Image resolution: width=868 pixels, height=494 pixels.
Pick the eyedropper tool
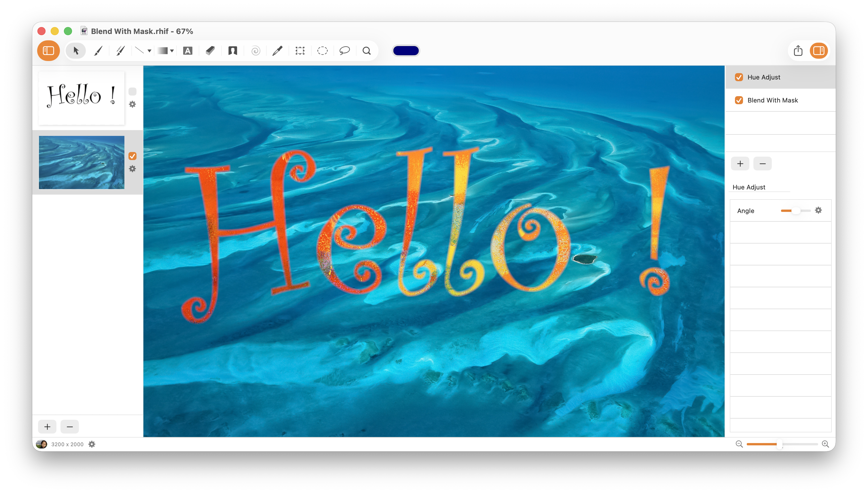click(277, 51)
